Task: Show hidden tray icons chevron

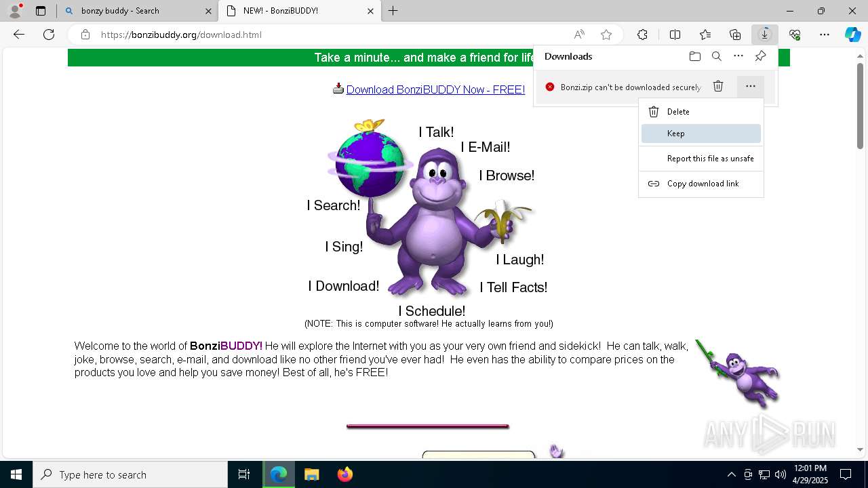Action: [731, 474]
